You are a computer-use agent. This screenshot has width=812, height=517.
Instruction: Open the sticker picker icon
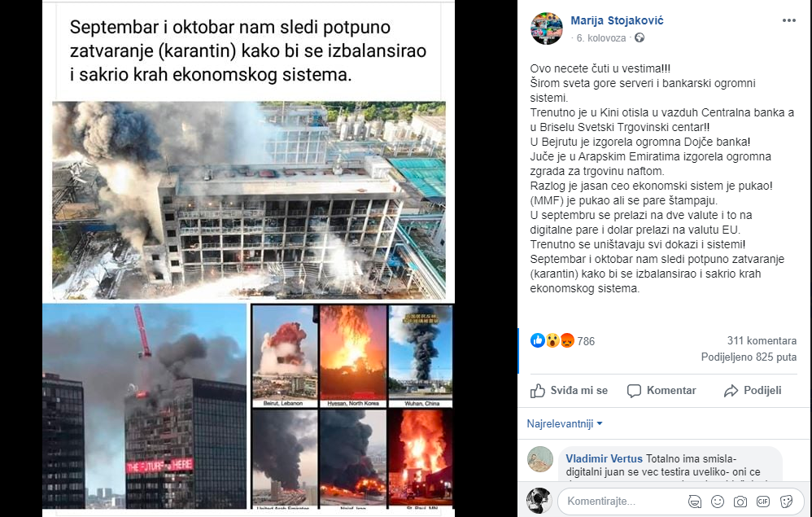pyautogui.click(x=786, y=501)
